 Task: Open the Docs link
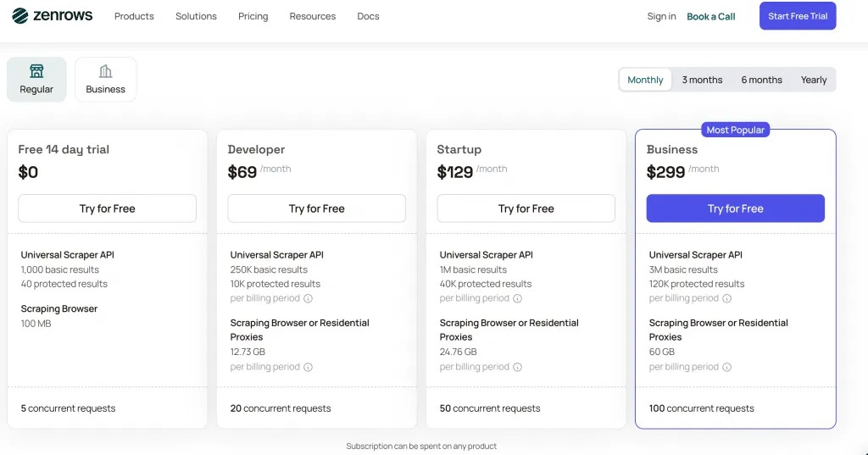(368, 17)
